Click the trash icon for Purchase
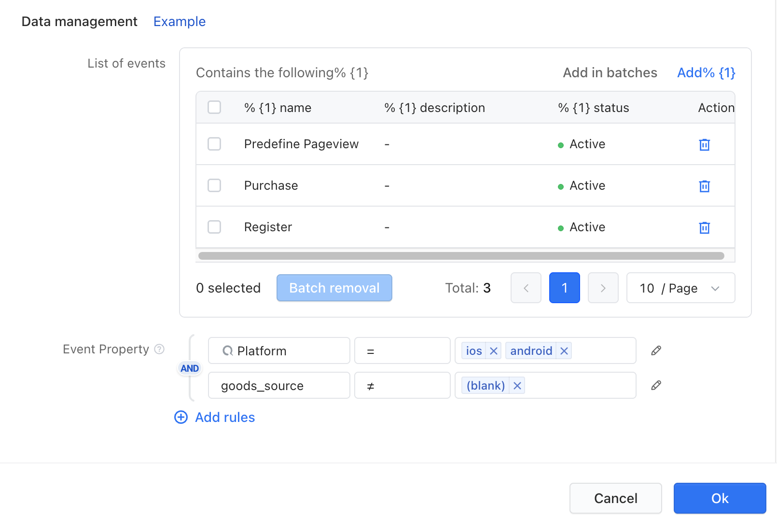Viewport: 777px width, 532px height. (704, 186)
